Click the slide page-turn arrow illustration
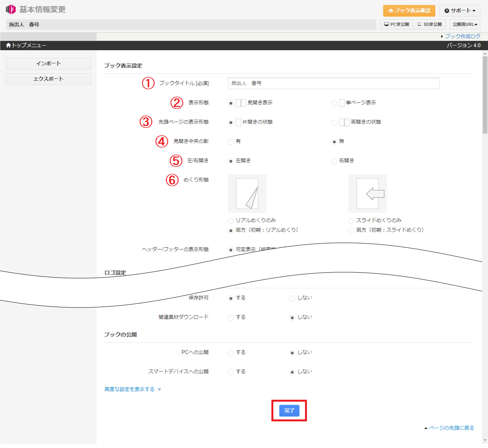Image resolution: width=488 pixels, height=448 pixels. [x=368, y=193]
